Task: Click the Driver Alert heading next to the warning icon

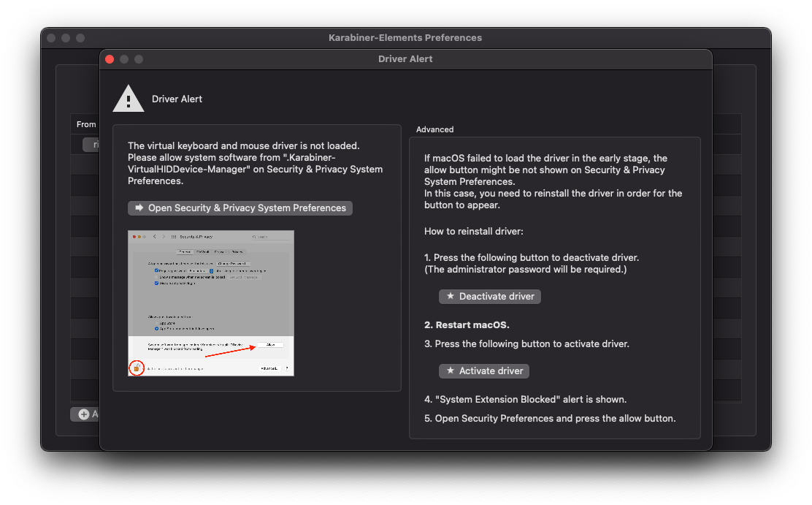Action: point(177,99)
